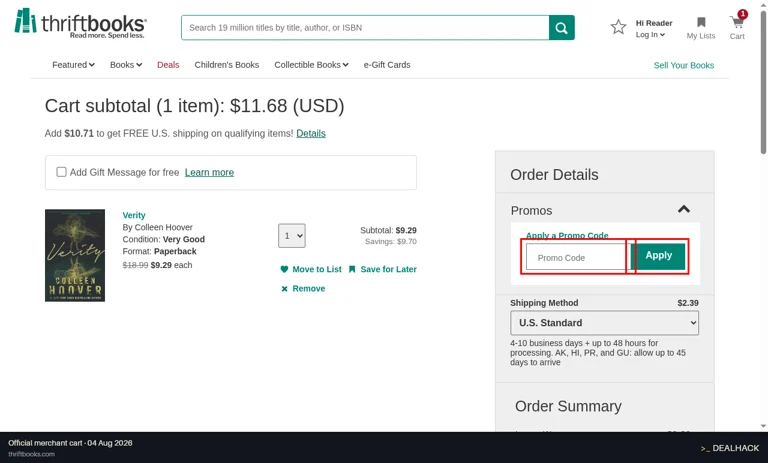Click the Order Summary heading
Viewport: 768px width, 463px height.
coord(568,406)
